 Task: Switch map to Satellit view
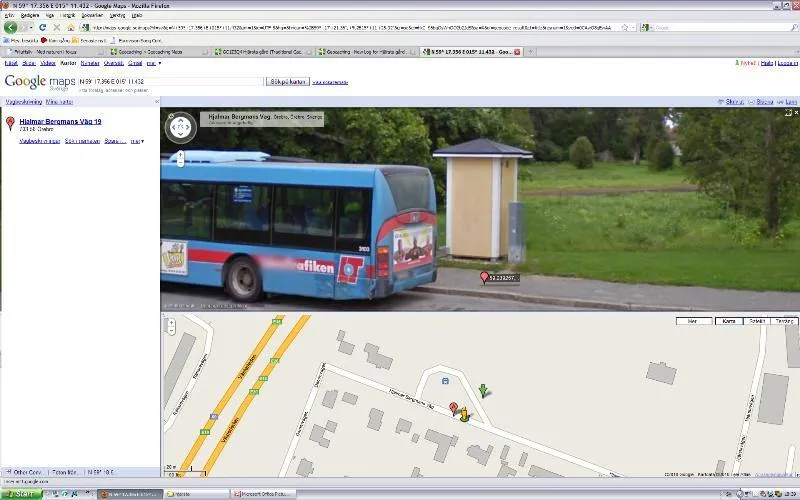757,321
